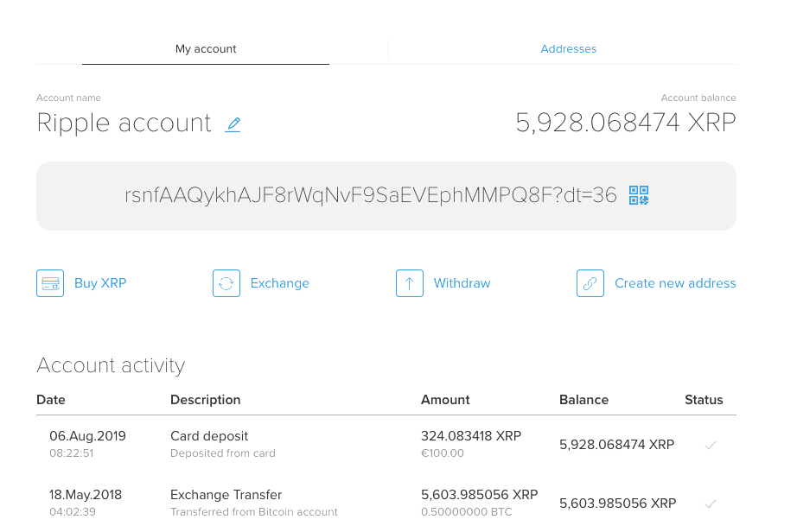
Task: Click the Exchange circular arrows icon
Action: click(x=226, y=283)
